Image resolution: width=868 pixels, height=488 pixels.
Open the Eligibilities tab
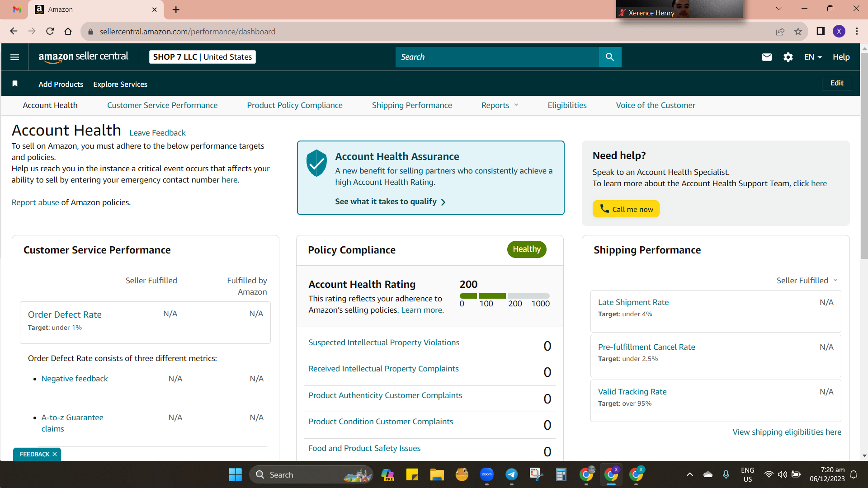(x=567, y=105)
